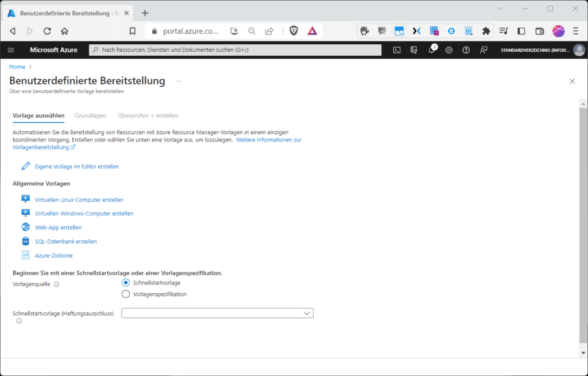Open the feedback icon in Azure header
The image size is (588, 376).
(x=483, y=50)
